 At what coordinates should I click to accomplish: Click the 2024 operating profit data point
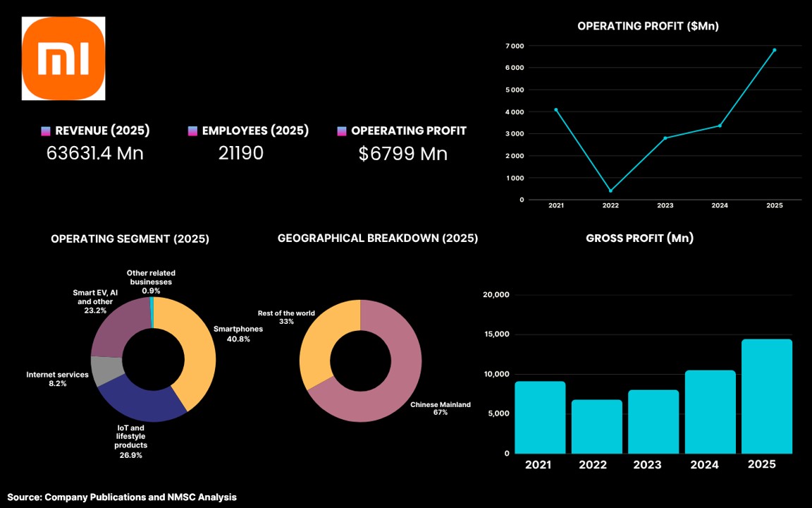pos(720,126)
